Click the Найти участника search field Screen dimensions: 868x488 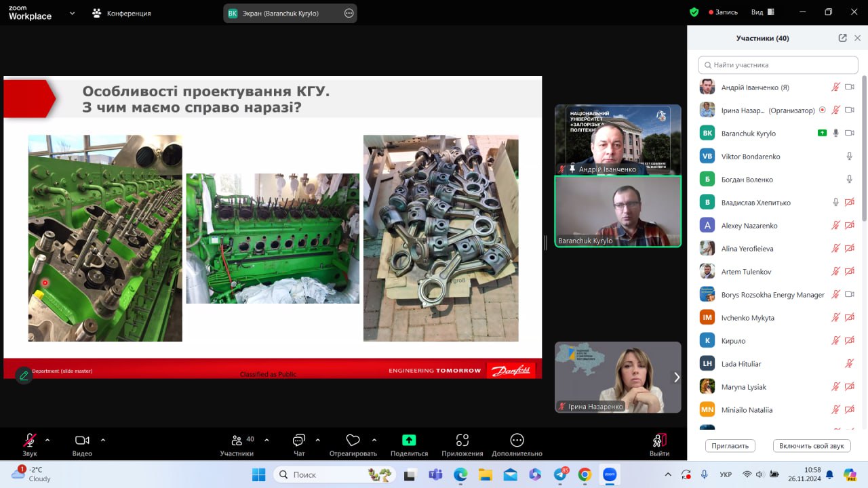coord(778,65)
